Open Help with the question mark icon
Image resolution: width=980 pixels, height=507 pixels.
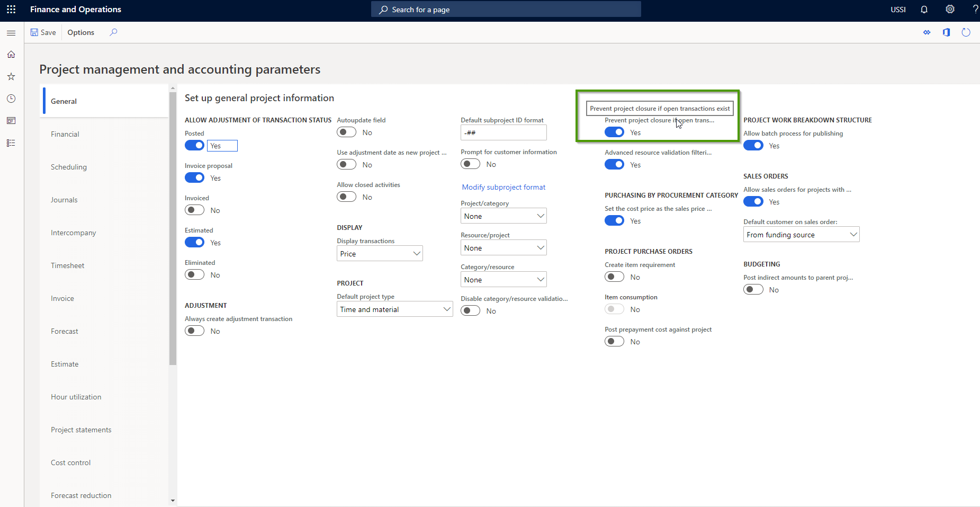[974, 10]
